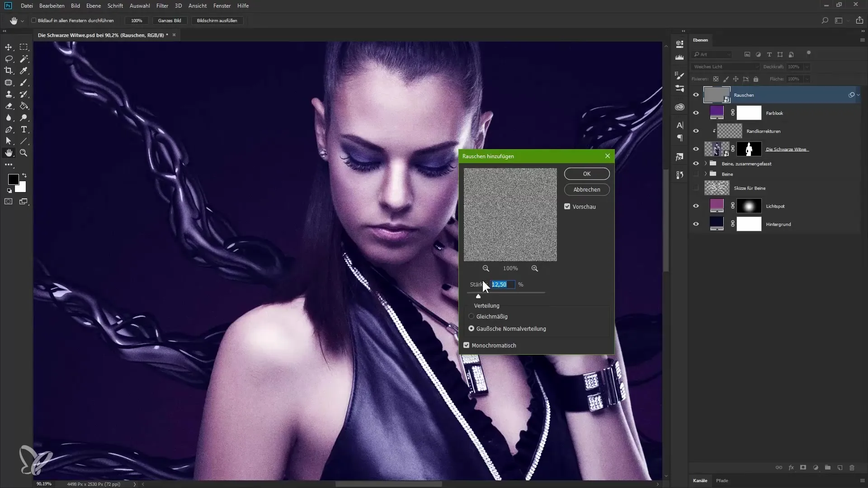The image size is (868, 488).
Task: Click the foreground color swatch
Action: coord(13,179)
